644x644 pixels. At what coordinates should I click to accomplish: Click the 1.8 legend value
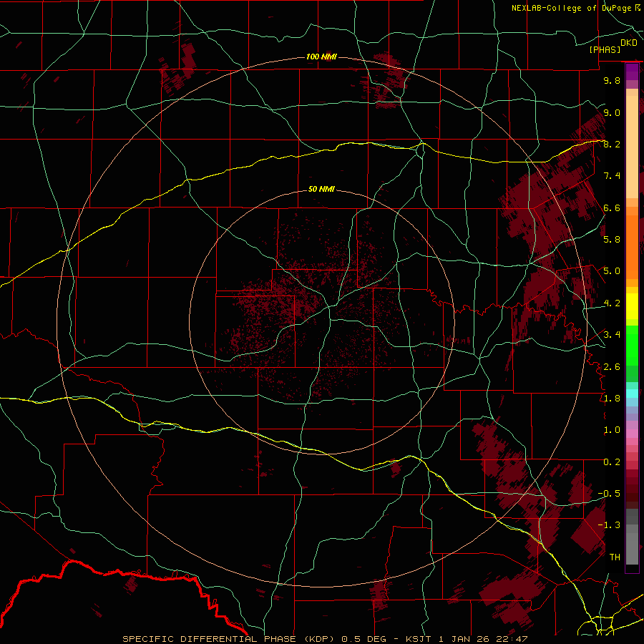point(612,399)
